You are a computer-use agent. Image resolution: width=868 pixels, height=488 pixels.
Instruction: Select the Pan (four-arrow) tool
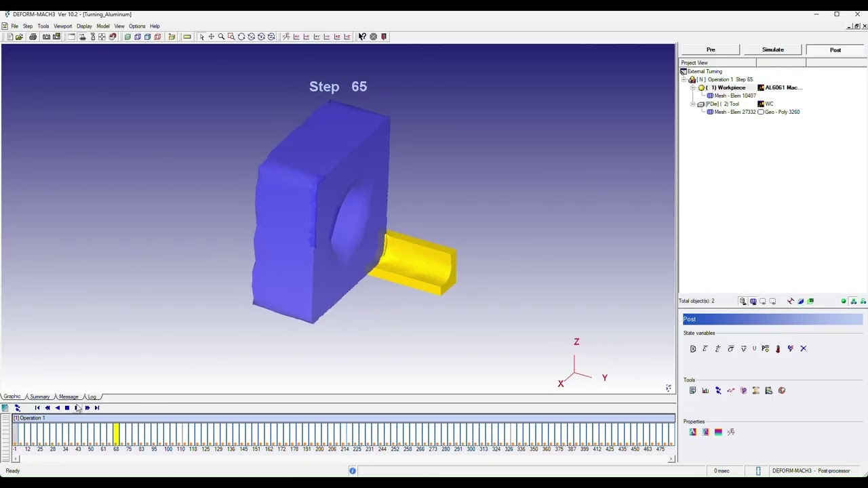coord(212,37)
